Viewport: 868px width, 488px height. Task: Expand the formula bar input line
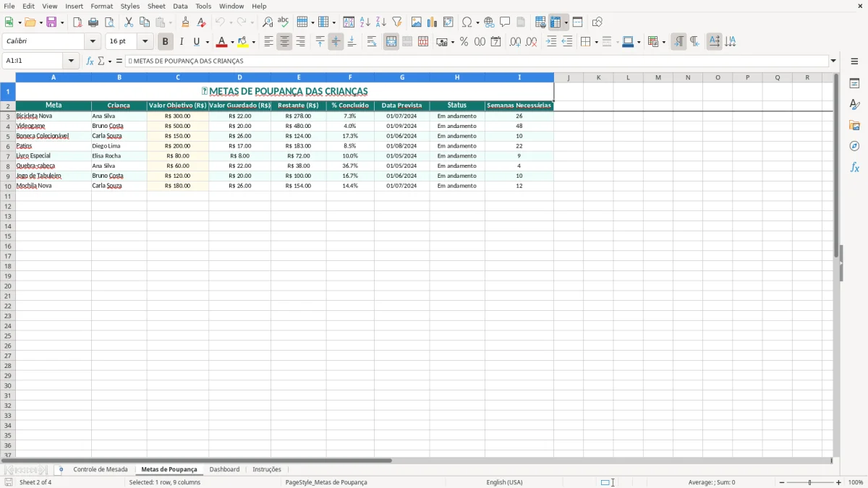coord(833,61)
